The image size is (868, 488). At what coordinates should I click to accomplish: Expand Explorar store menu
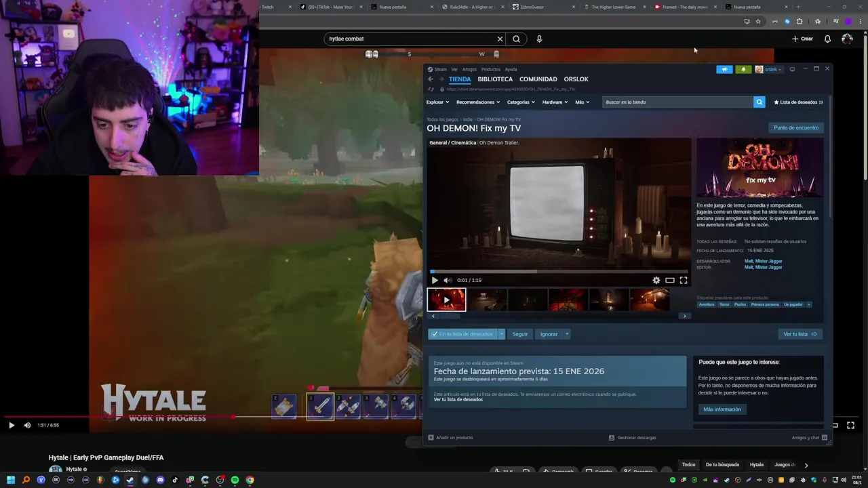click(437, 102)
